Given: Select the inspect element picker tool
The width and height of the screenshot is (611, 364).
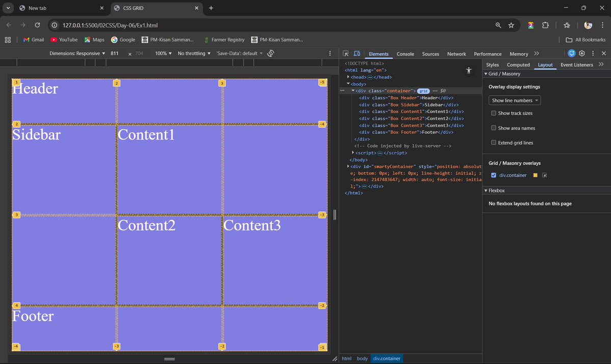Looking at the screenshot, I should coord(345,53).
